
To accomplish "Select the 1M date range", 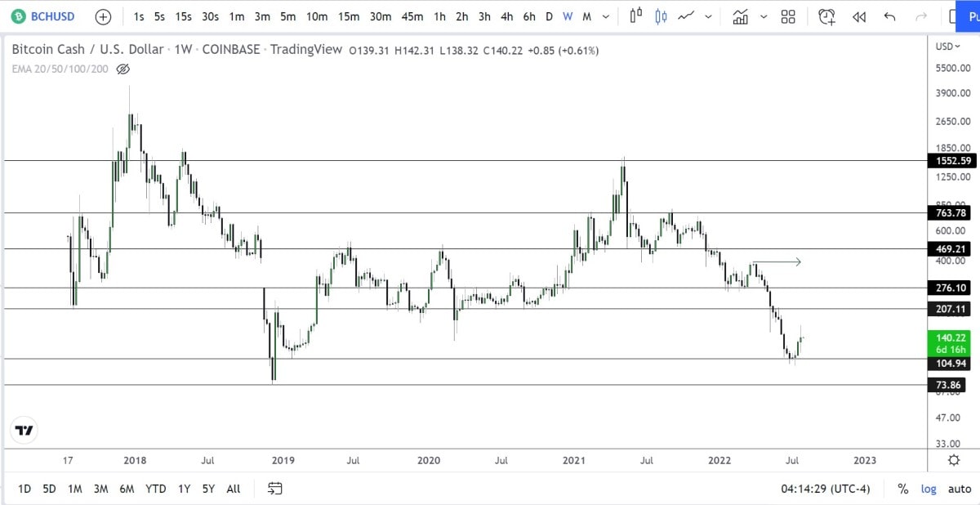I will click(x=74, y=489).
